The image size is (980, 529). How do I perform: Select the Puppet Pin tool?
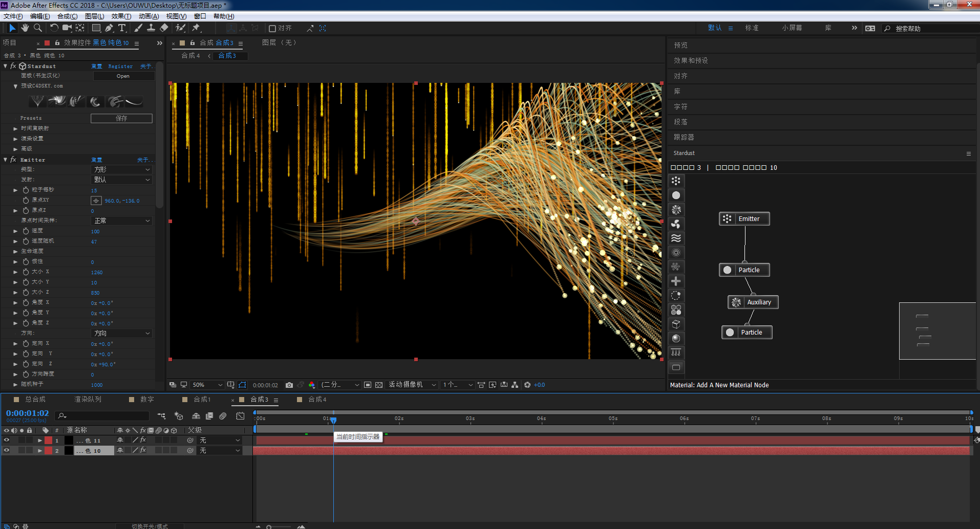[196, 28]
